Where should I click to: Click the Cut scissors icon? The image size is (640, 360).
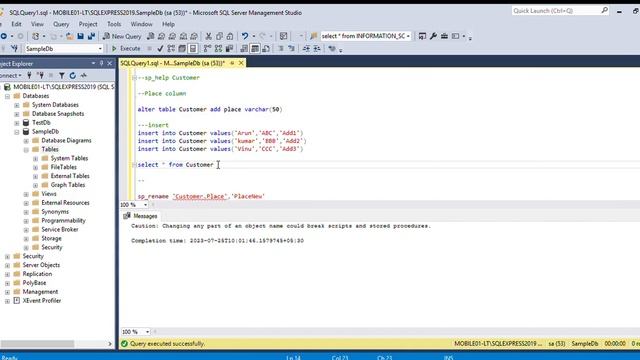pos(209,36)
